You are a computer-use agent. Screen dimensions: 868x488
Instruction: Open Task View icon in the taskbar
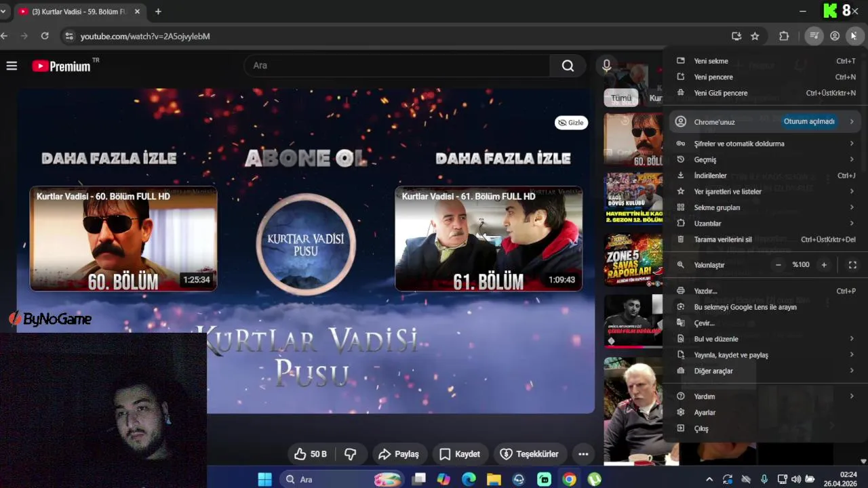pyautogui.click(x=419, y=479)
